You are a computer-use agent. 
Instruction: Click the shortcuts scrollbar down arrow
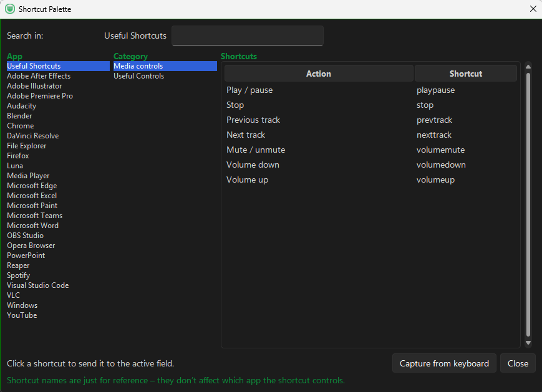click(x=528, y=343)
